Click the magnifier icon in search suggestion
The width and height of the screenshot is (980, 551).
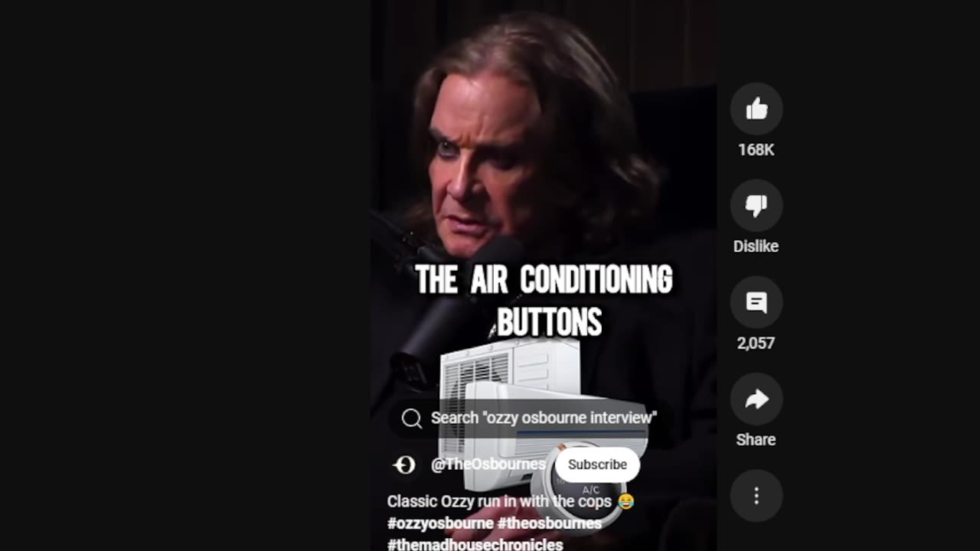click(x=412, y=418)
